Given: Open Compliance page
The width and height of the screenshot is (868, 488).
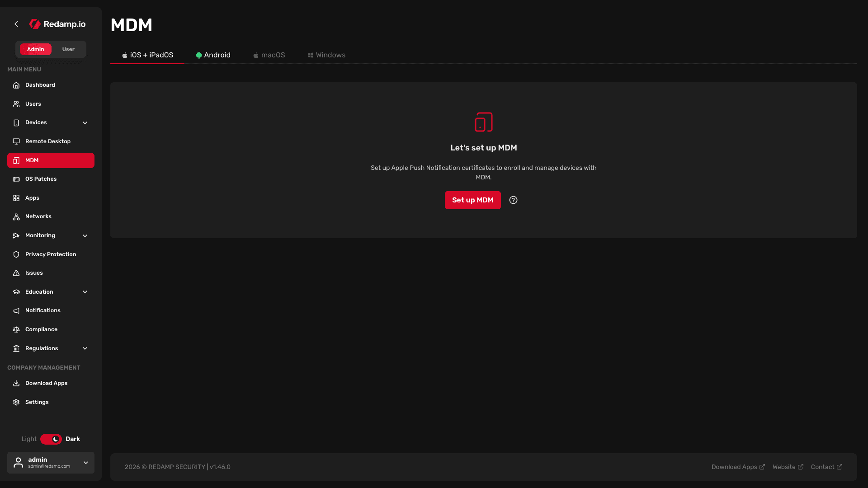Looking at the screenshot, I should point(51,329).
